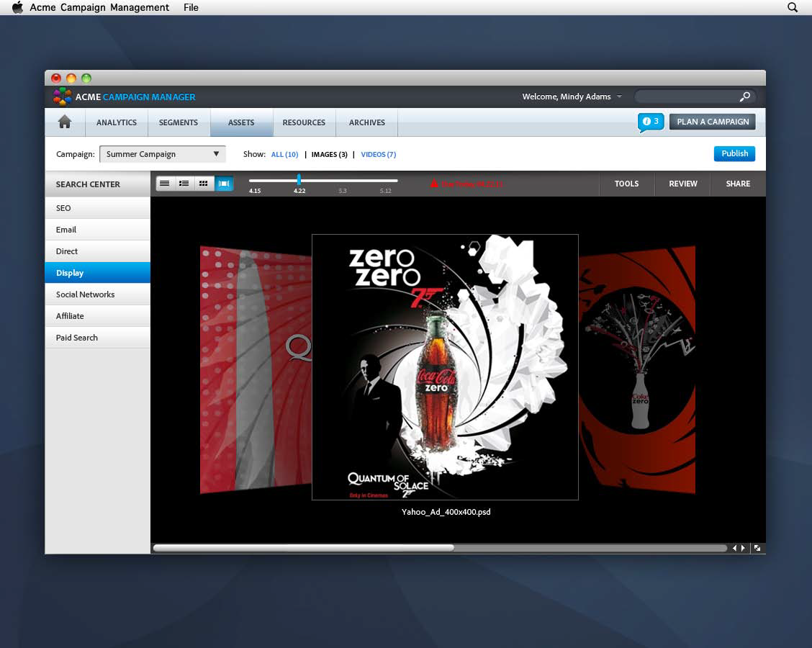The image size is (812, 648).
Task: Select Direct in sidebar
Action: [98, 251]
